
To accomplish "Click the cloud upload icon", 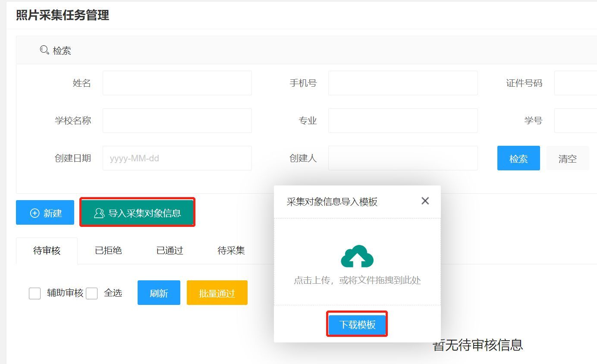I will pos(357,257).
